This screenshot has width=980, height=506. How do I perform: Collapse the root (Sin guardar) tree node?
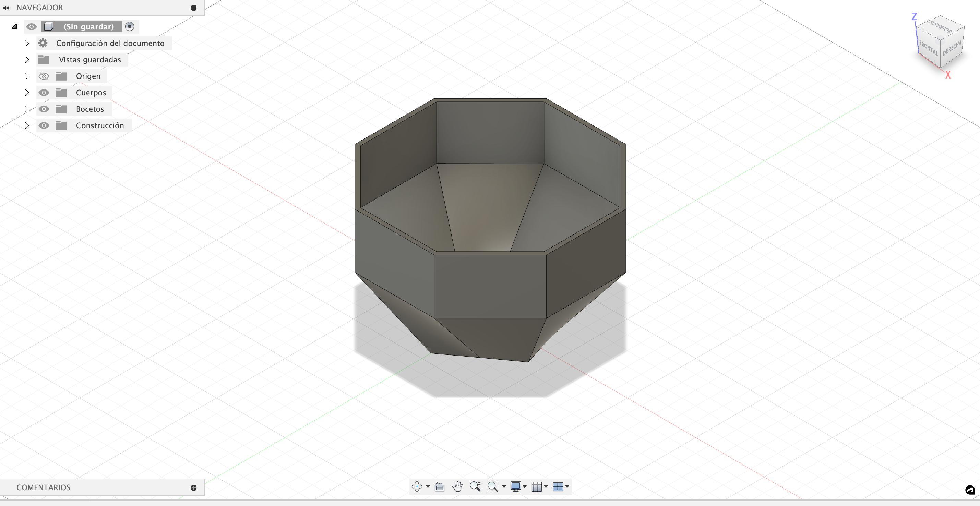(14, 27)
